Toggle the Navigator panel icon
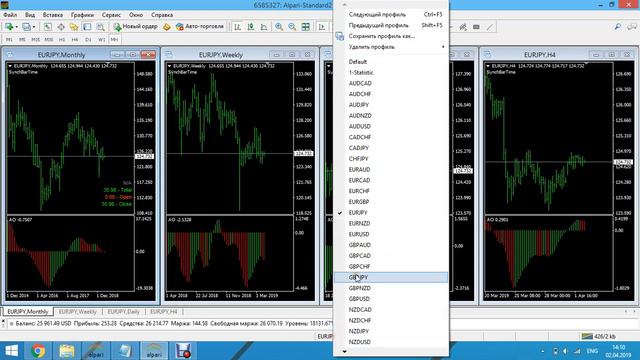This screenshot has height=360, width=640. click(x=74, y=27)
